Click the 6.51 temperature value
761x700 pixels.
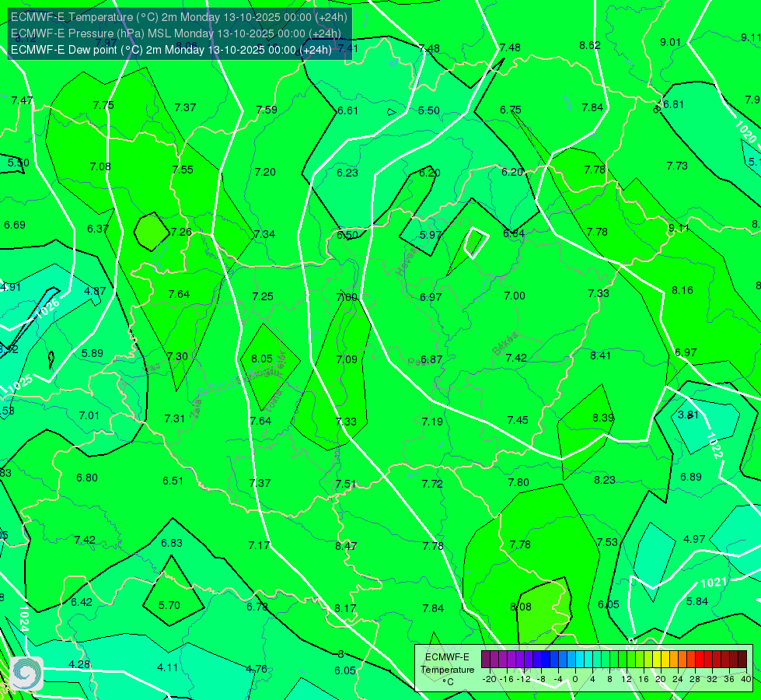coord(173,481)
